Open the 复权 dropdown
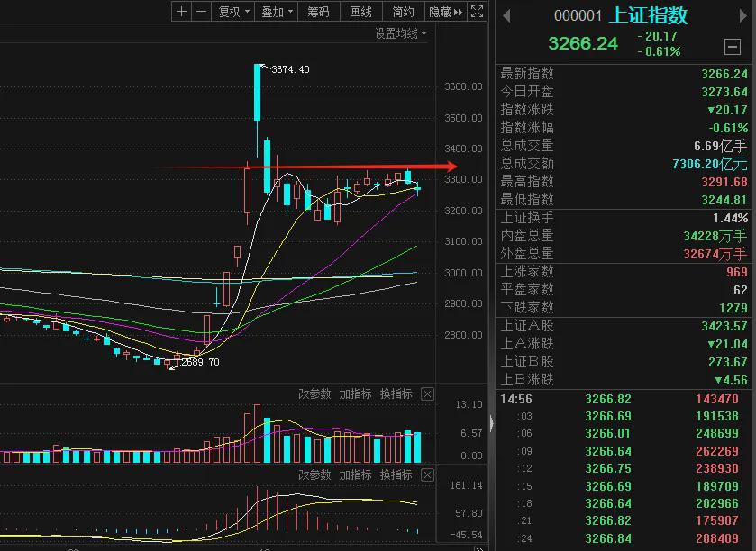 (233, 12)
